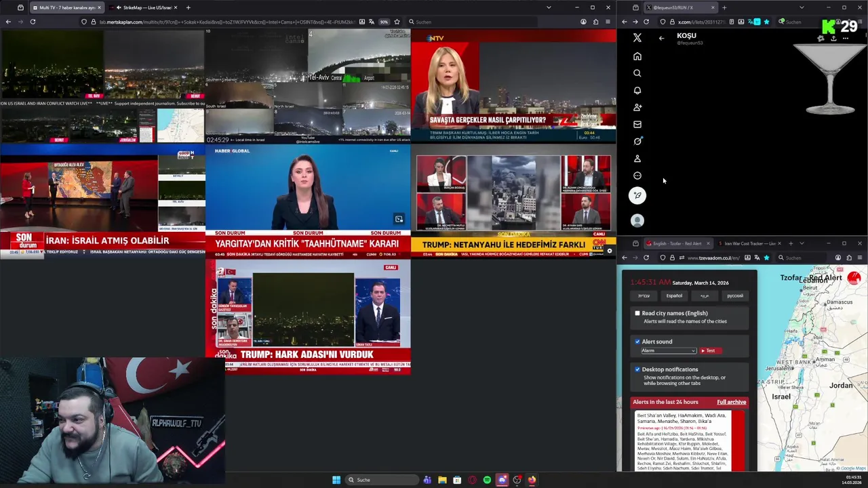Screen dimensions: 868x488
Task: Click the picture-in-picture icon on Haber Global stream
Action: click(x=399, y=219)
